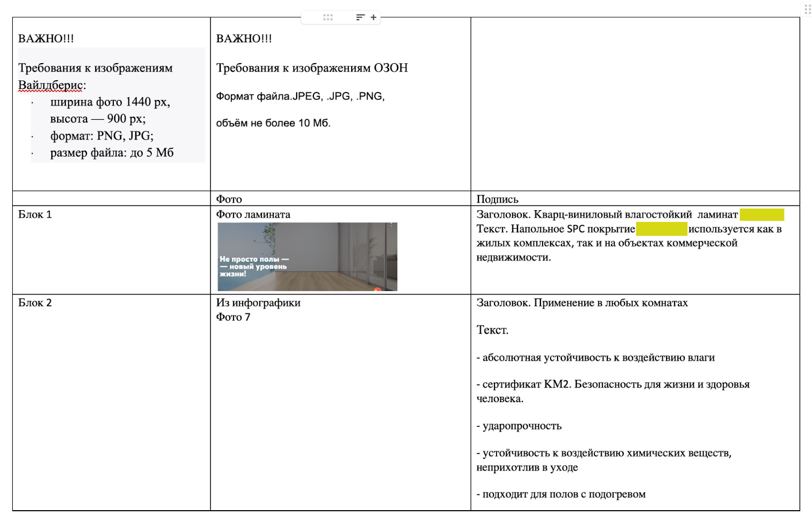Click yellow highlight after the word ламинат
The height and width of the screenshot is (523, 812).
click(761, 215)
